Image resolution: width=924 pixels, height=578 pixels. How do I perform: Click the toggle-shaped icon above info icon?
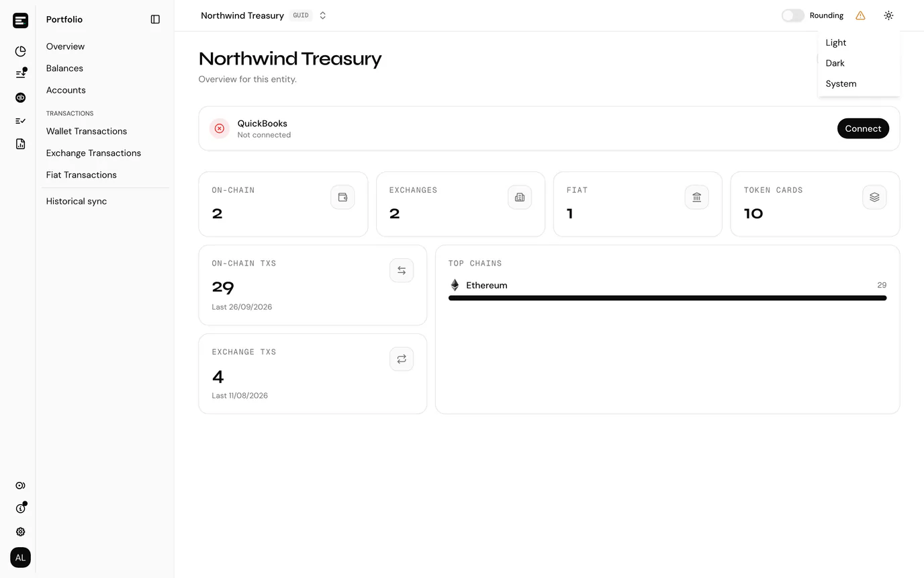pyautogui.click(x=20, y=485)
